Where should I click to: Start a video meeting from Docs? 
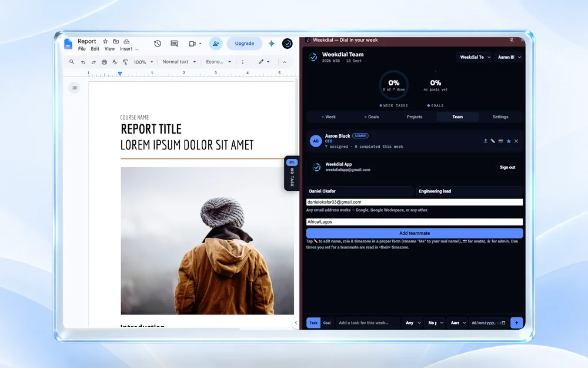tap(192, 44)
